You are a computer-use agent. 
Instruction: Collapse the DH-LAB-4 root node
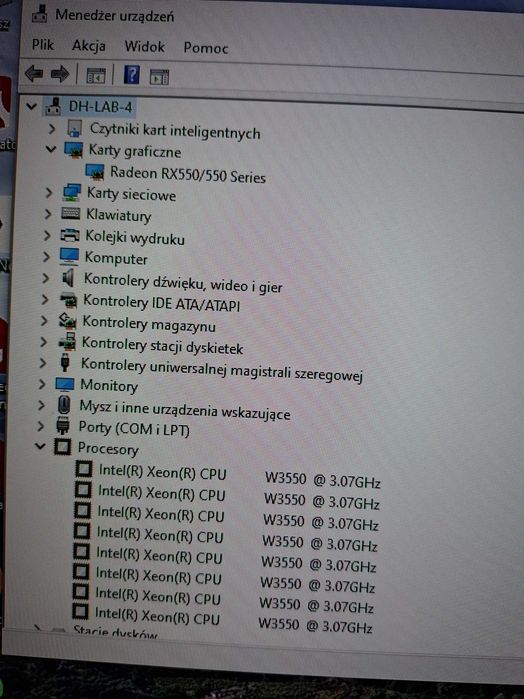pyautogui.click(x=31, y=106)
